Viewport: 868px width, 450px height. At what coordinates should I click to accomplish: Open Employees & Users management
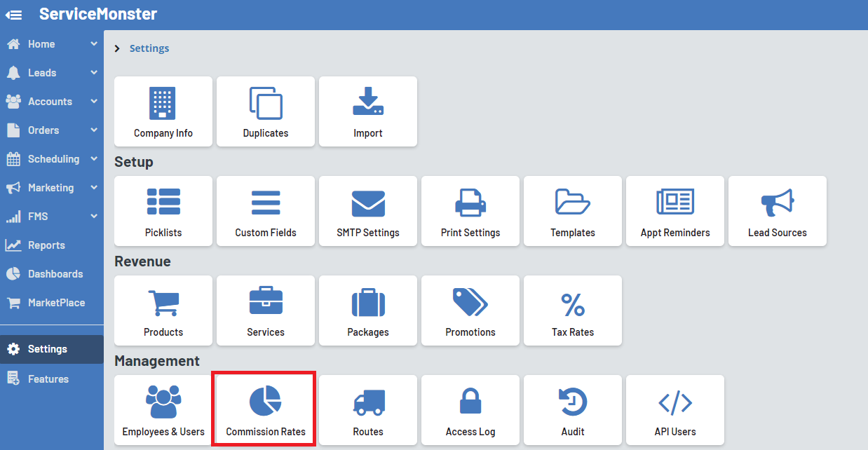(163, 409)
